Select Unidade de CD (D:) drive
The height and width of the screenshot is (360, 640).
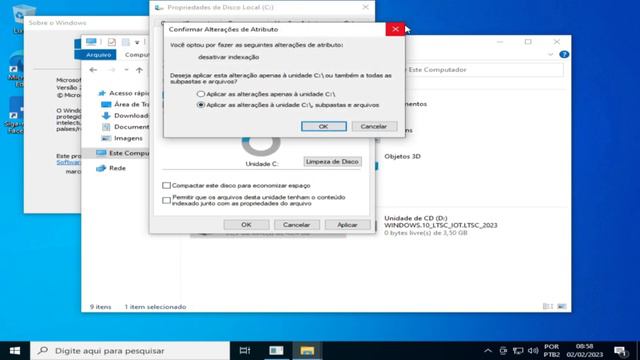pyautogui.click(x=441, y=225)
